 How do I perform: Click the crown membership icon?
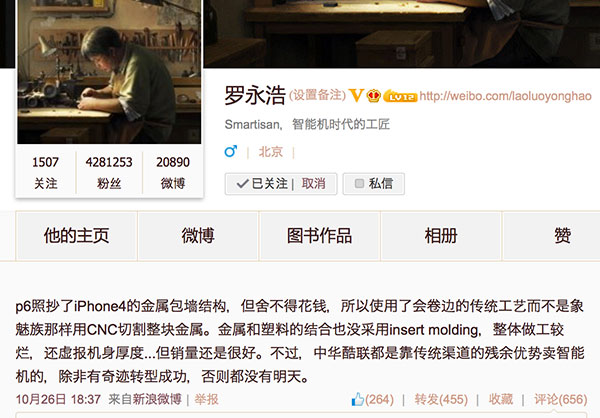click(373, 96)
